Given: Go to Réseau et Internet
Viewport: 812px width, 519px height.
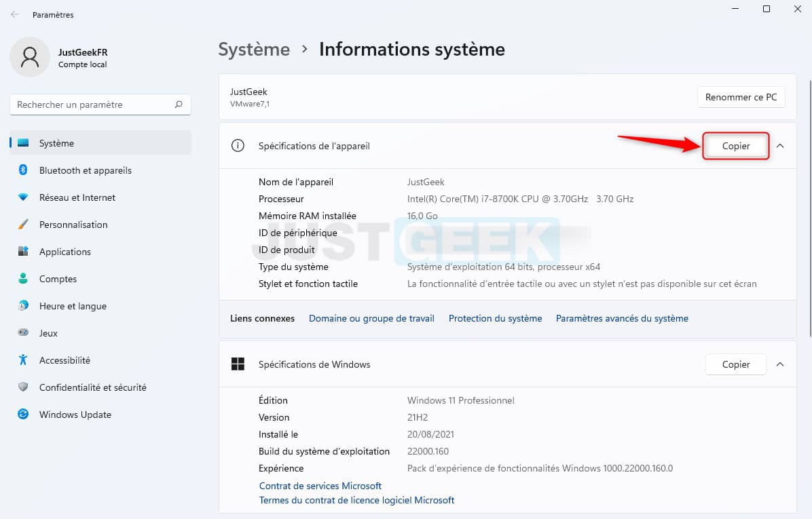Looking at the screenshot, I should pos(100,197).
